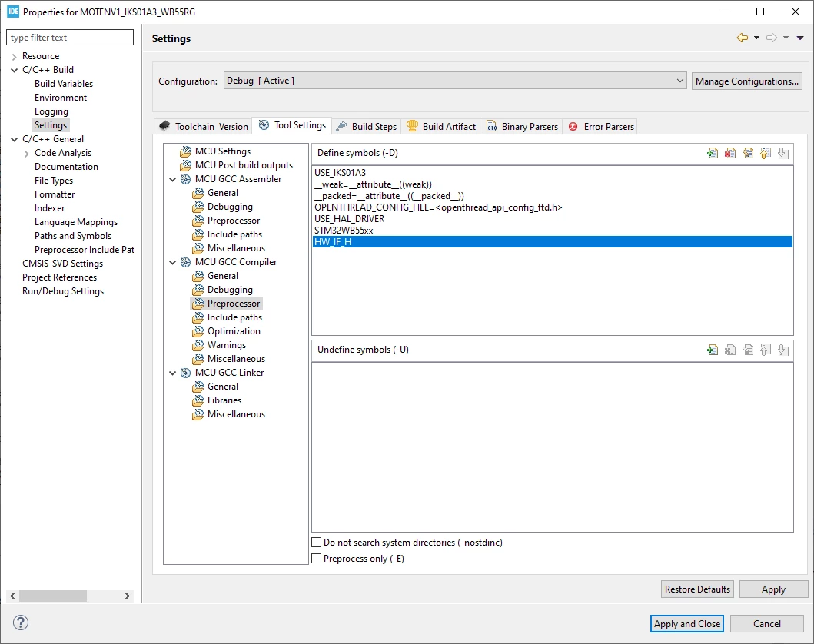
Task: Click the Add define symbol icon
Action: 713,153
